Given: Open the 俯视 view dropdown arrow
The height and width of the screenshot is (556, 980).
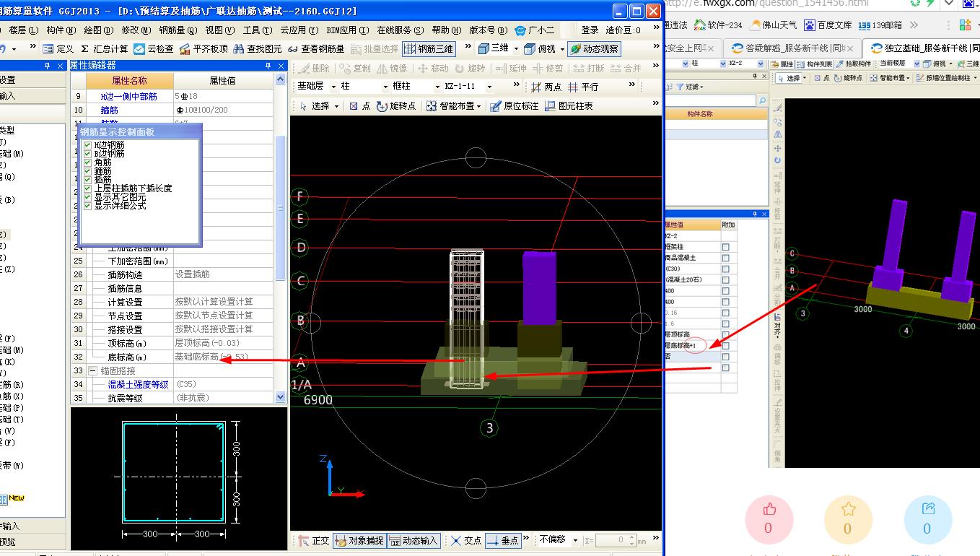Looking at the screenshot, I should pyautogui.click(x=562, y=49).
